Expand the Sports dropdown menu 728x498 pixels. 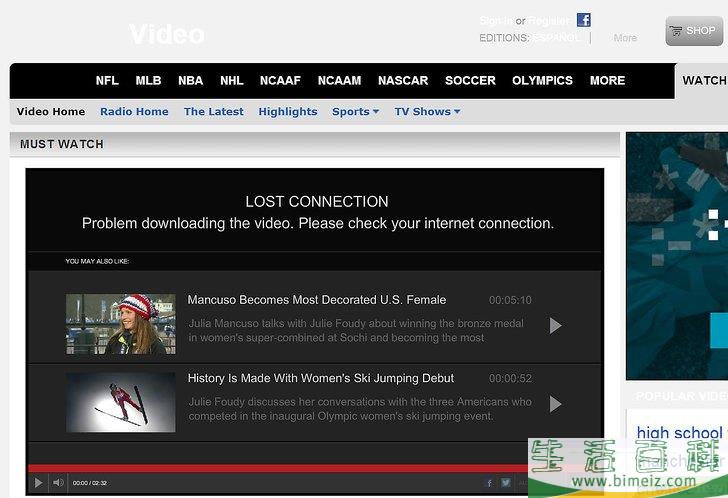pos(355,112)
